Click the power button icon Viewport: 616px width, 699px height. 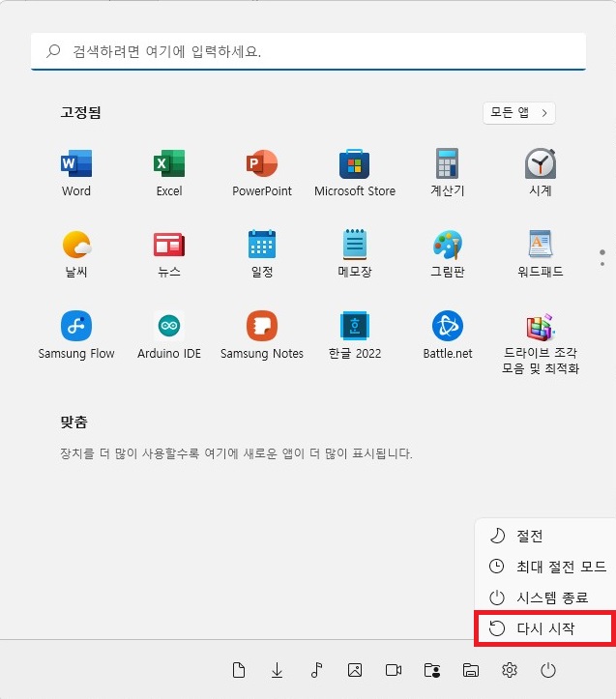(547, 670)
